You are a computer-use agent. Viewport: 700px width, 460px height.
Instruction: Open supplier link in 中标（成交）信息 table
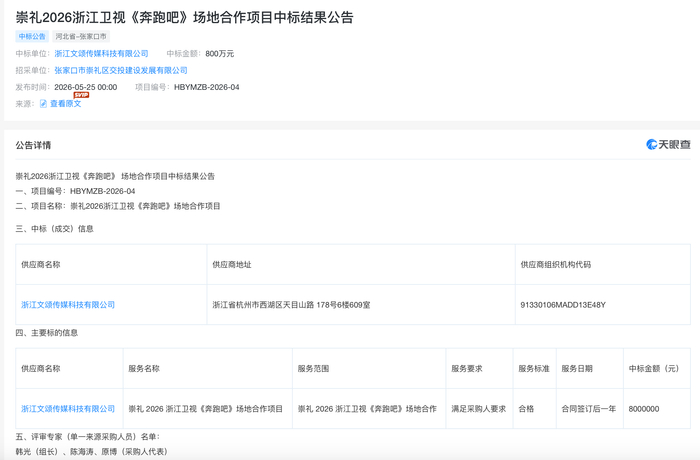(68, 305)
